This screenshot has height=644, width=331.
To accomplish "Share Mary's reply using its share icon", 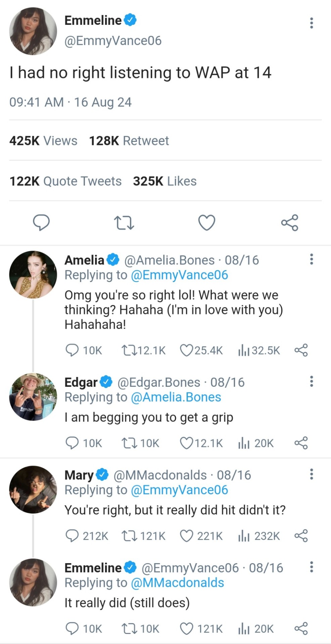I will [x=301, y=536].
